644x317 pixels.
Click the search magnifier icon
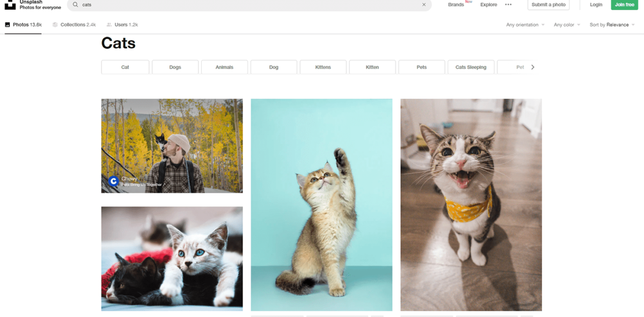point(75,4)
